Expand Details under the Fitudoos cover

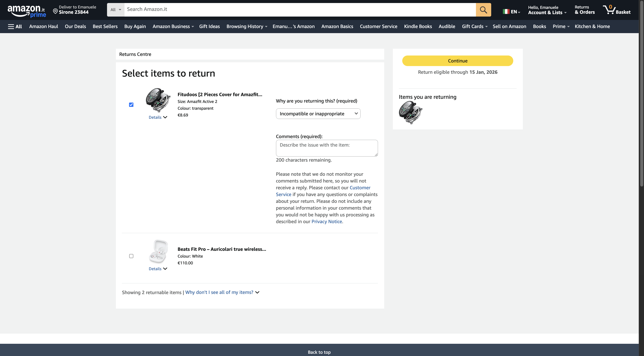point(158,117)
